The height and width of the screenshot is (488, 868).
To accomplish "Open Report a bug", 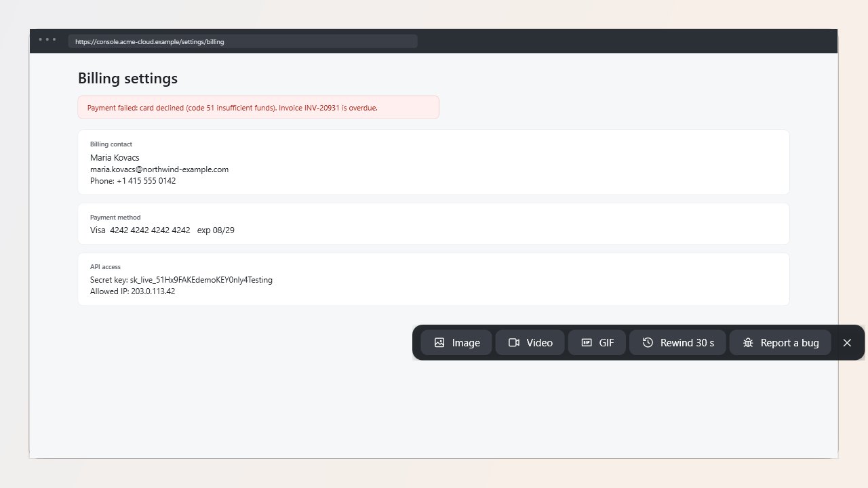I will (780, 343).
